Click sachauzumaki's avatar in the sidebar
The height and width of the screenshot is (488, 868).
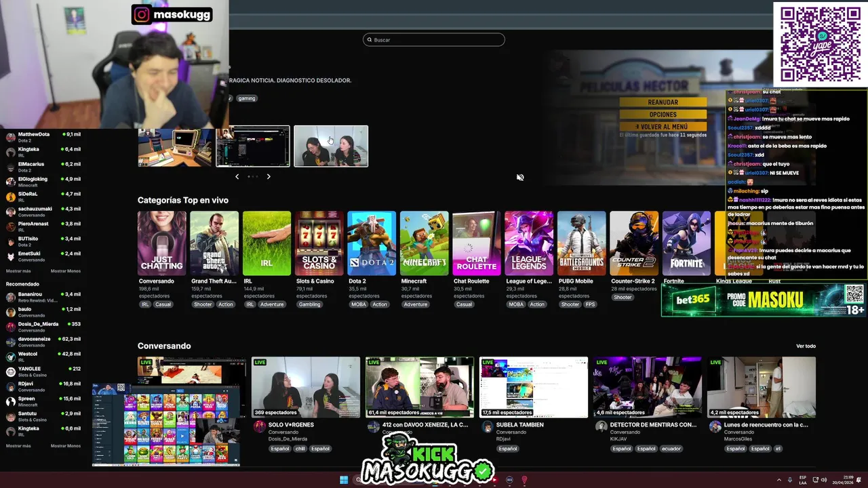[11, 211]
